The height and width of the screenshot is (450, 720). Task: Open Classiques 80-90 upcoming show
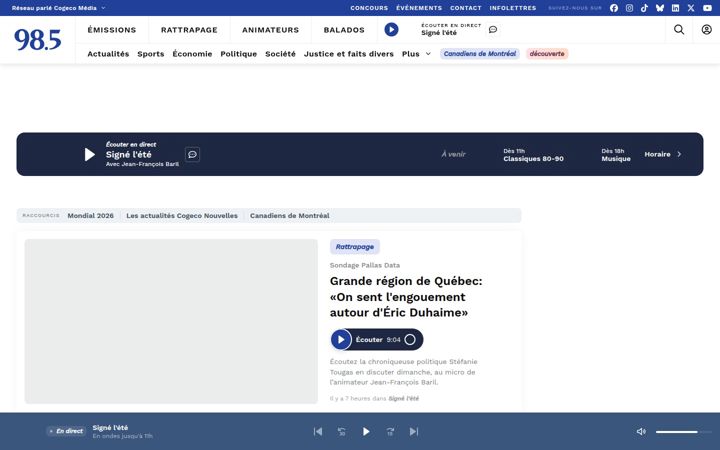click(533, 155)
